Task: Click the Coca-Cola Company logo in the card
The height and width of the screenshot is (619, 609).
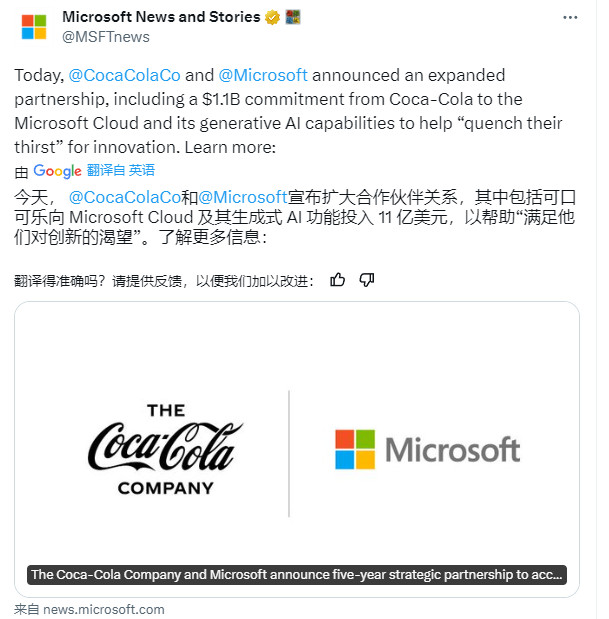Action: (165, 450)
